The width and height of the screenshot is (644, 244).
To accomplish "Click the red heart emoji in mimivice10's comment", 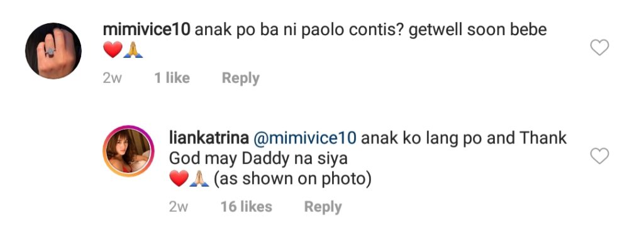I will point(113,50).
